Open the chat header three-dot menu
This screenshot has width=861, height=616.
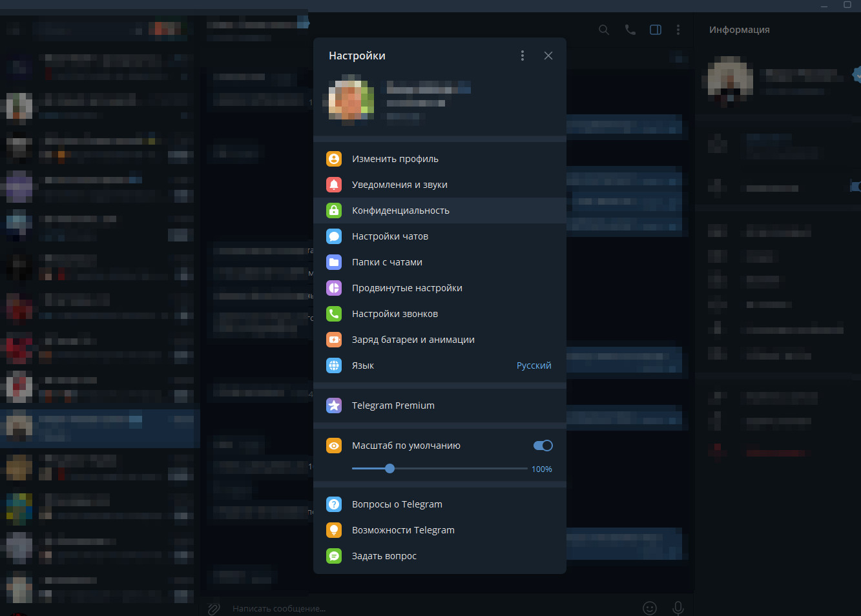click(678, 30)
